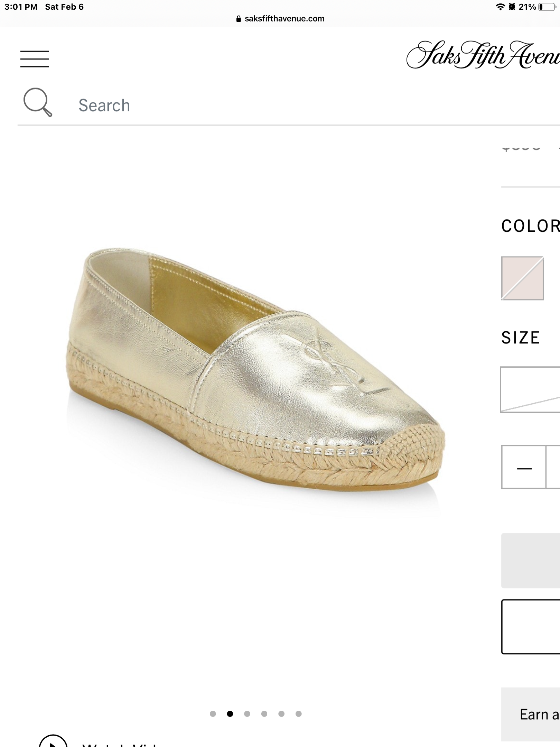Open the hamburger navigation menu

pos(35,59)
